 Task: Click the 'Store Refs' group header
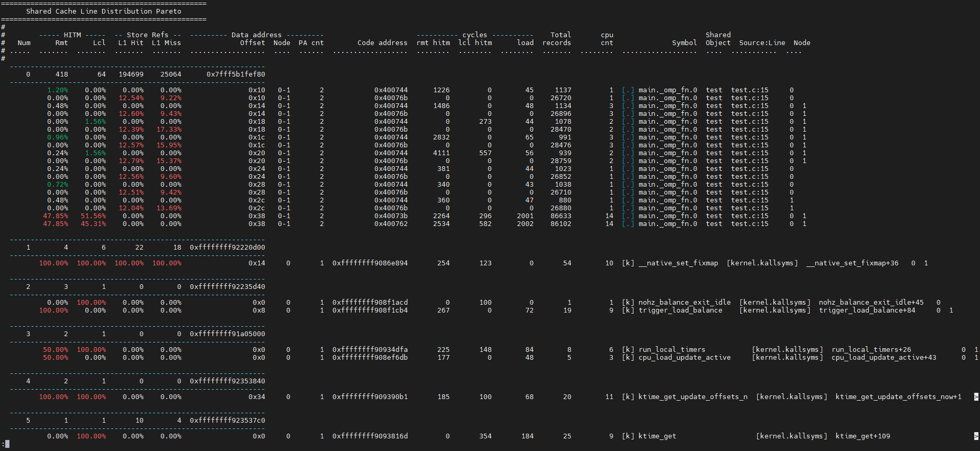[148, 35]
